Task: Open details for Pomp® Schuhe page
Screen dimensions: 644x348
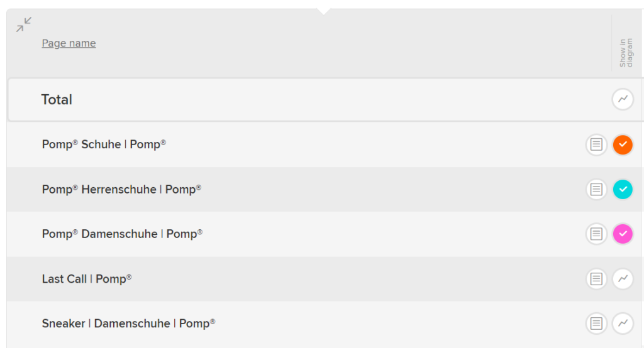Action: [596, 145]
